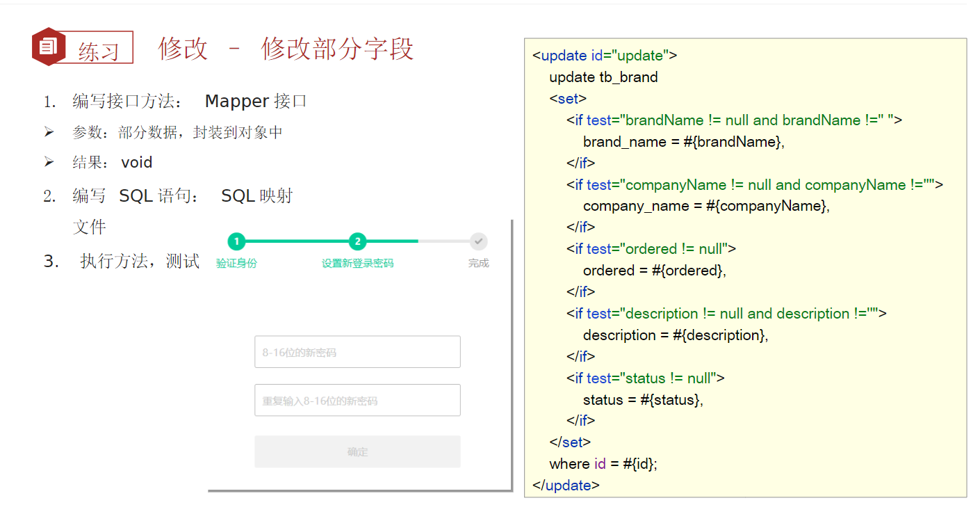Select step 2 设置新登录密码 circle
The image size is (980, 505).
tap(357, 241)
